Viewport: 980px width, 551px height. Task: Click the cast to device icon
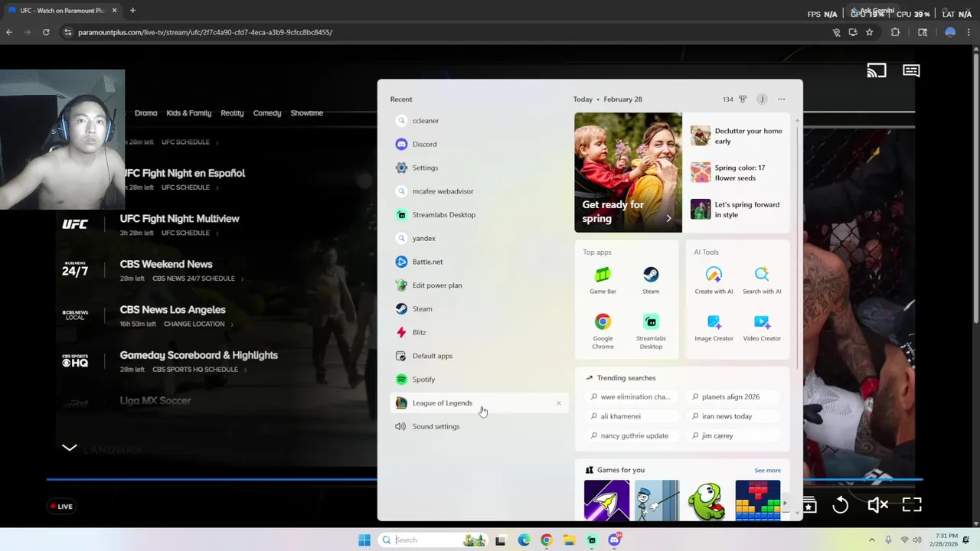click(876, 70)
